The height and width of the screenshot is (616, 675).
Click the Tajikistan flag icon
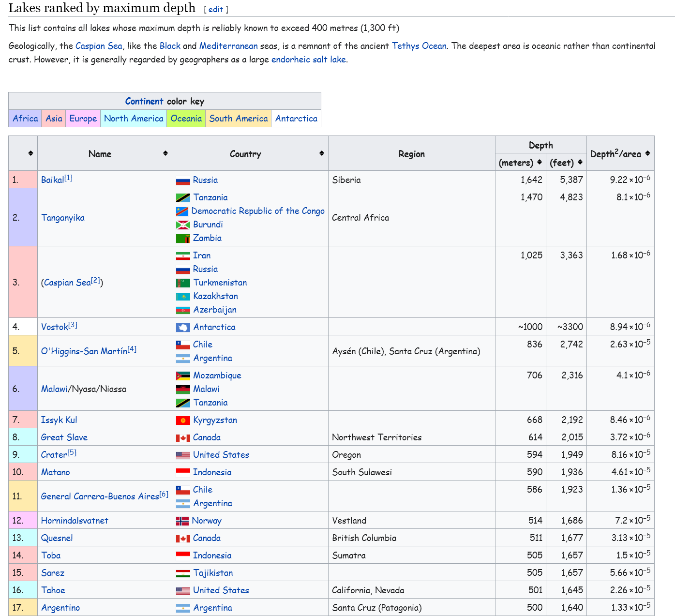pyautogui.click(x=183, y=573)
